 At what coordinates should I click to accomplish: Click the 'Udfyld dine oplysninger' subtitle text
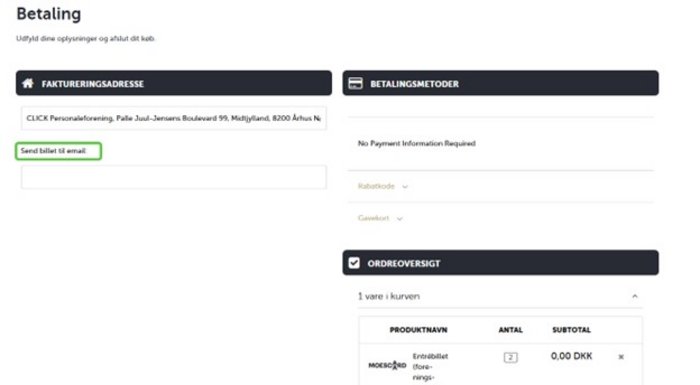(x=85, y=39)
